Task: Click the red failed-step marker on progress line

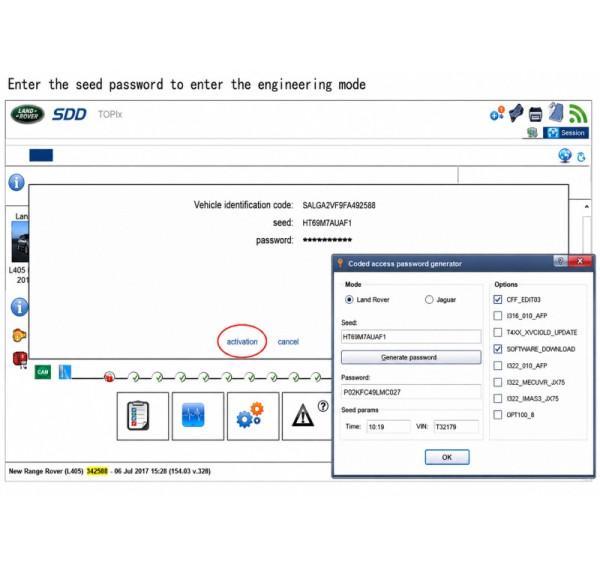Action: (x=109, y=378)
